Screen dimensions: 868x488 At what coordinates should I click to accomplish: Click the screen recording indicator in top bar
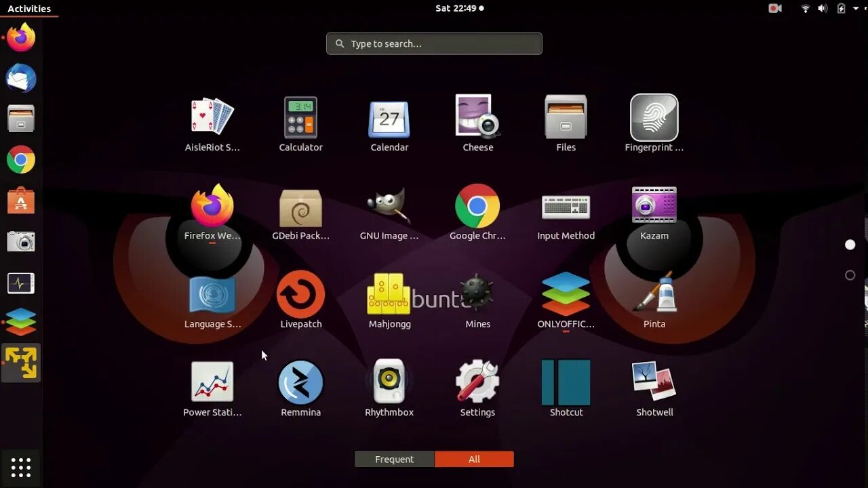click(x=775, y=8)
